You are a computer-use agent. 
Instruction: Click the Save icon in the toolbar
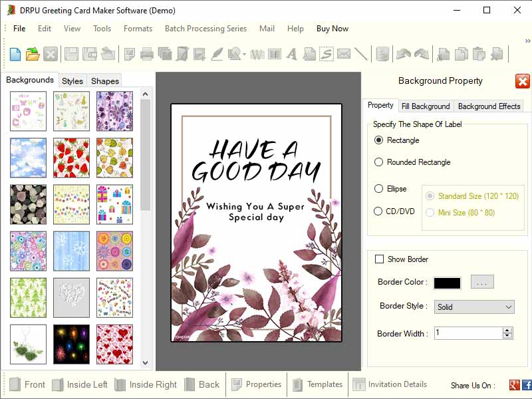pyautogui.click(x=70, y=54)
